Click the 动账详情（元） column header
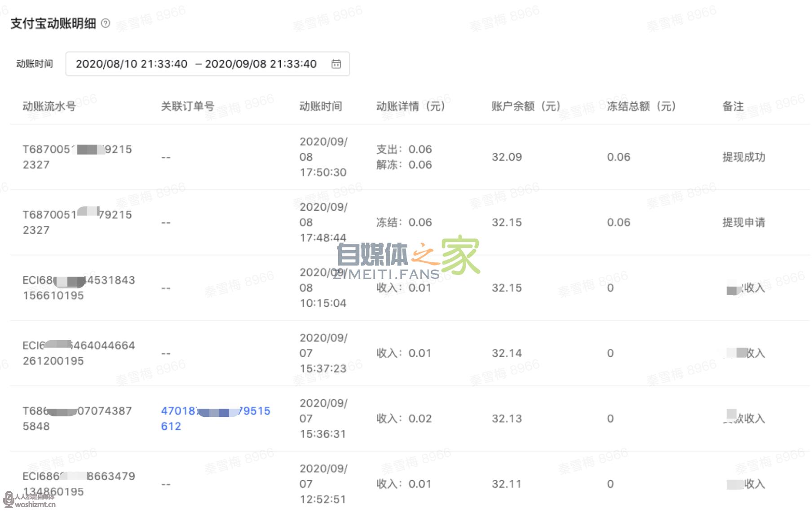This screenshot has height=513, width=812. tap(410, 106)
